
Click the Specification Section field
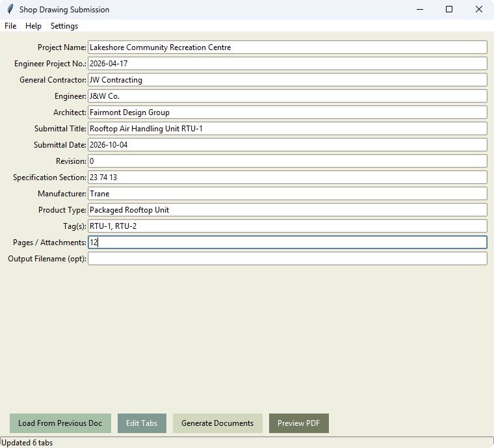click(287, 178)
